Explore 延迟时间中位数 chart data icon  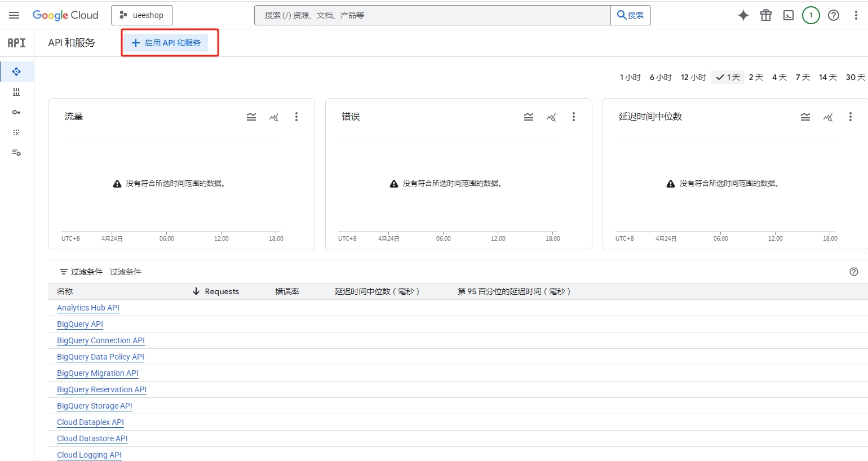pos(828,117)
